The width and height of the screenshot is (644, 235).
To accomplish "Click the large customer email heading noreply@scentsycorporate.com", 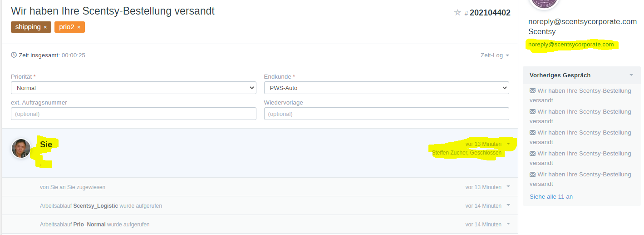I will coord(582,21).
